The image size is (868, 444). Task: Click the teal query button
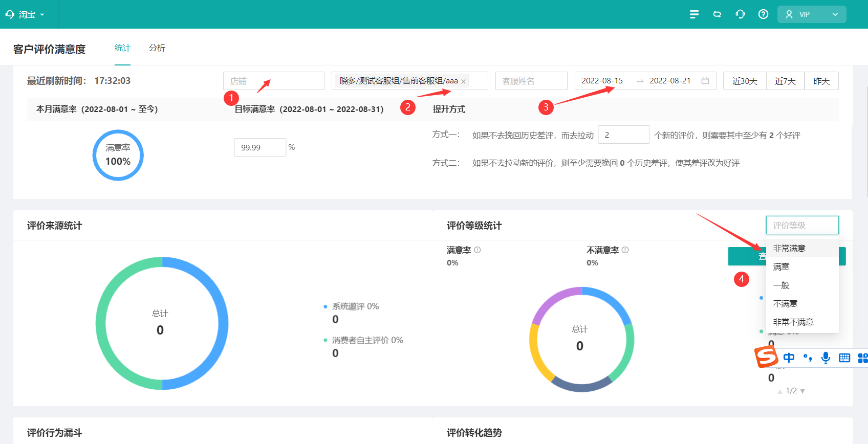(x=747, y=256)
